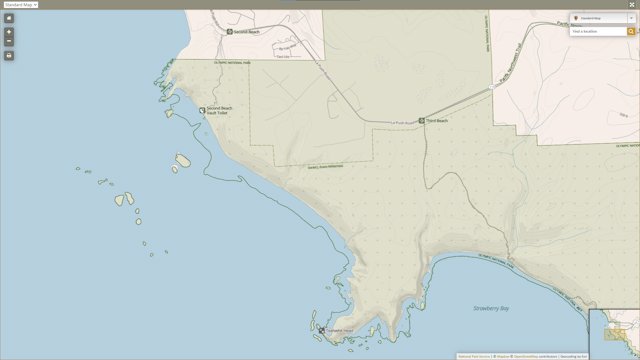This screenshot has width=640, height=360.
Task: Expand the basemap selector arrow
Action: (631, 18)
